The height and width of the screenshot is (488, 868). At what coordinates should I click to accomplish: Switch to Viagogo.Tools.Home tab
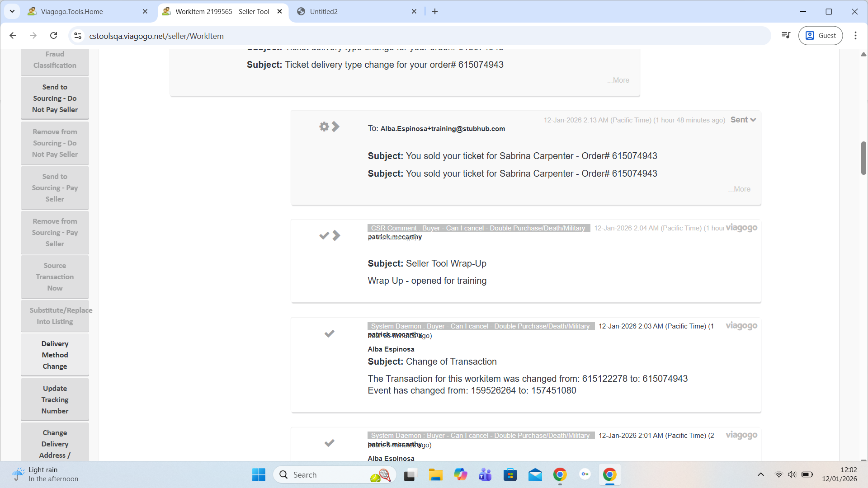coord(72,11)
